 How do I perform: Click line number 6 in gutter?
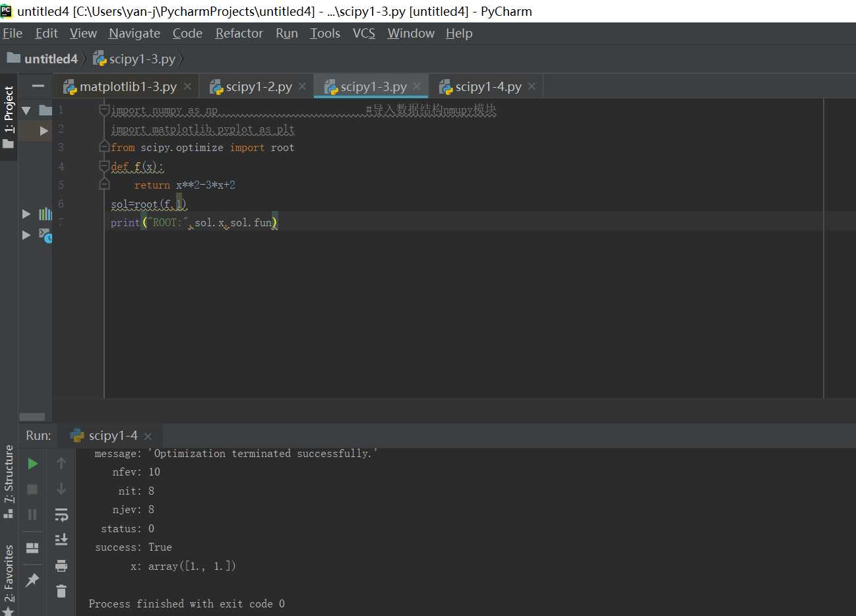61,204
